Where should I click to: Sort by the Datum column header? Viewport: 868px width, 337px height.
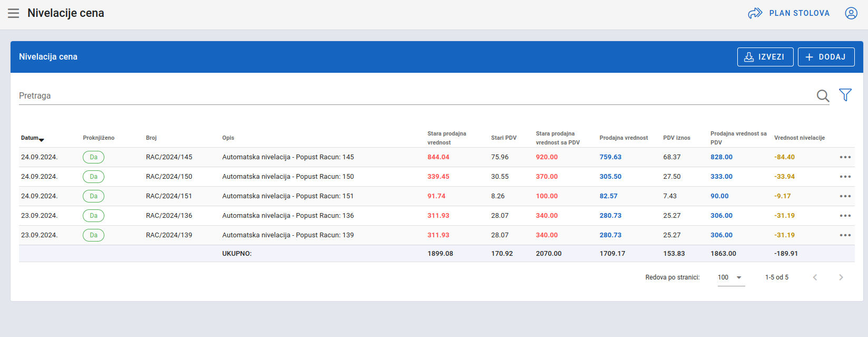pos(33,138)
